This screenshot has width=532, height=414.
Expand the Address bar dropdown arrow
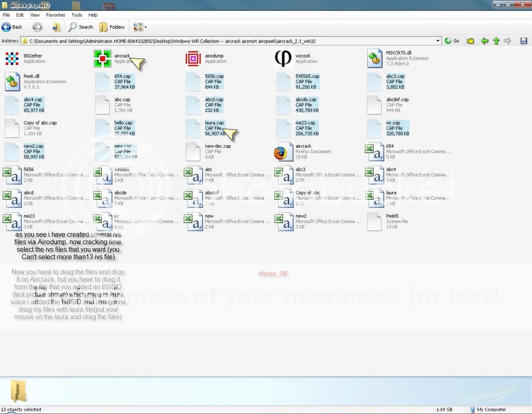point(437,41)
